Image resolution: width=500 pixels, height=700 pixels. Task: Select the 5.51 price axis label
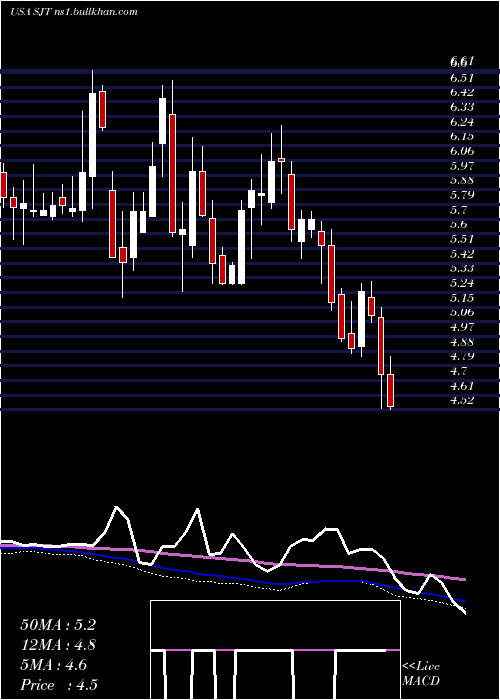[462, 239]
